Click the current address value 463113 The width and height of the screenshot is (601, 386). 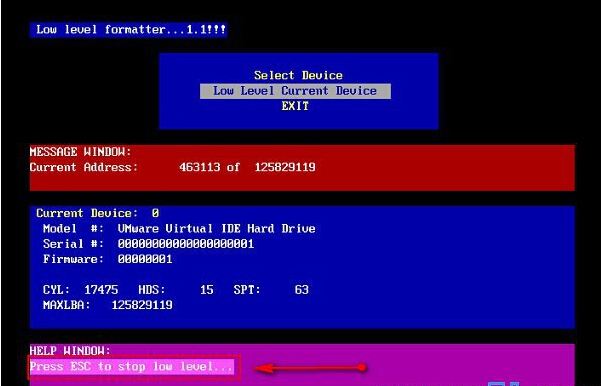(x=200, y=168)
